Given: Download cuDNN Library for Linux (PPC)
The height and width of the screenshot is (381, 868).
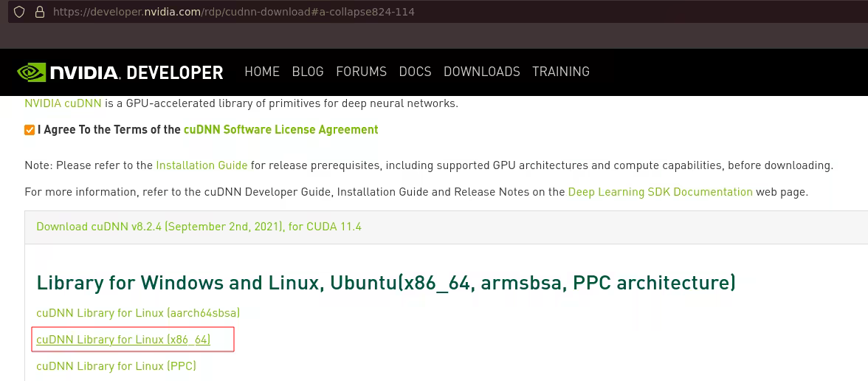Looking at the screenshot, I should tap(117, 366).
